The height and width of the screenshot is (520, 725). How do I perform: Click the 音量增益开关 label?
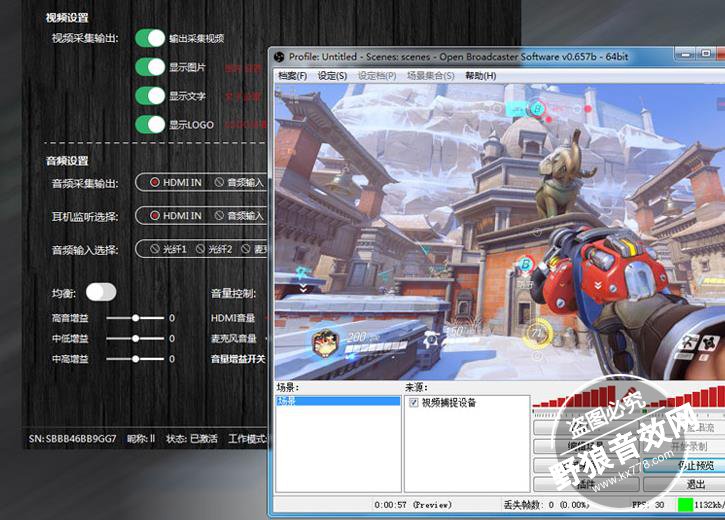pyautogui.click(x=238, y=359)
